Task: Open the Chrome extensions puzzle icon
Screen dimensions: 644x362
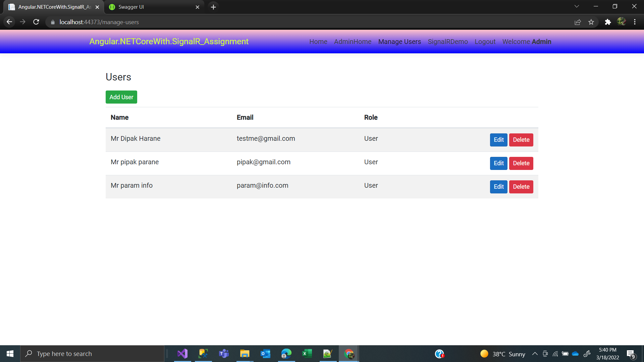Action: coord(608,22)
